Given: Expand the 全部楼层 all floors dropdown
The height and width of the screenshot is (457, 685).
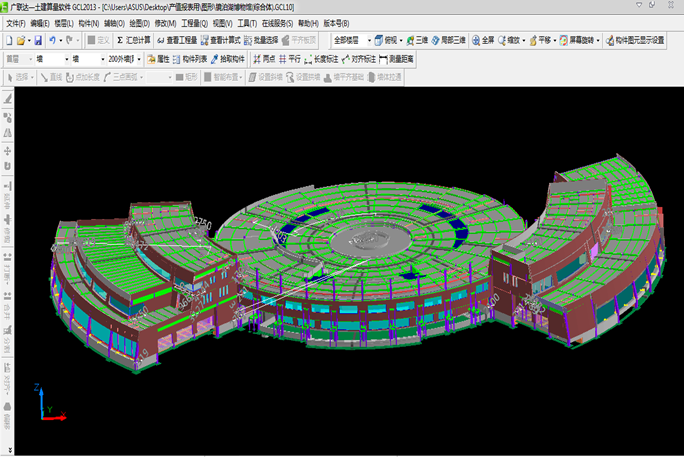Looking at the screenshot, I should coord(351,41).
